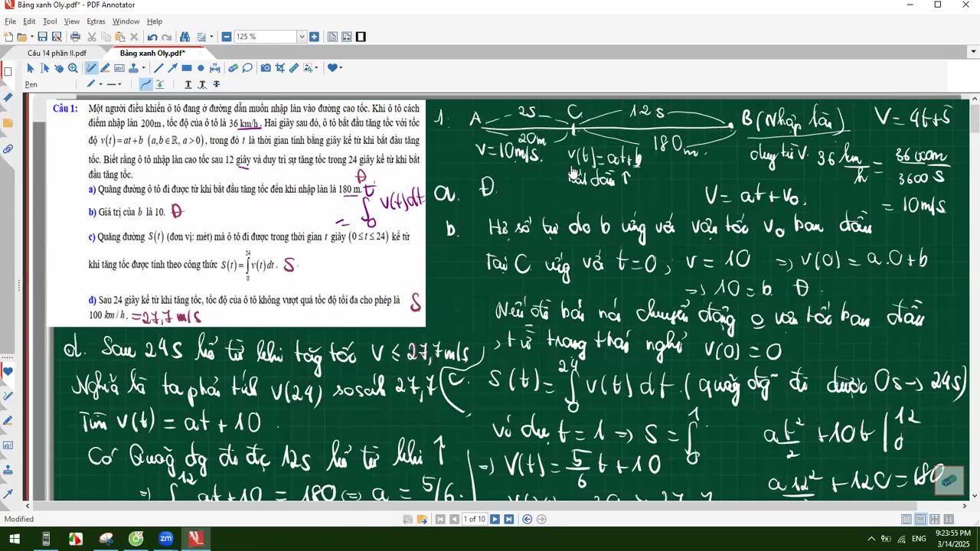980x551 pixels.
Task: Undo the last annotation
Action: pyautogui.click(x=152, y=37)
